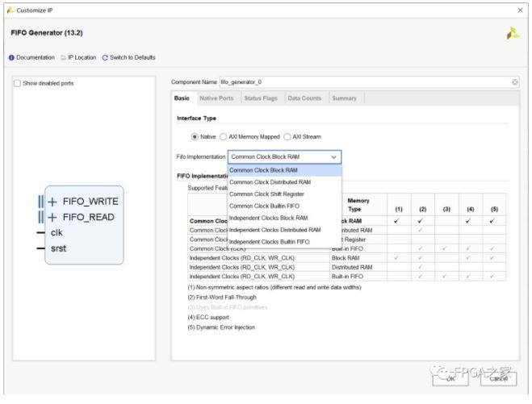This screenshot has width=532, height=404.
Task: Click the srst port label
Action: 58,248
